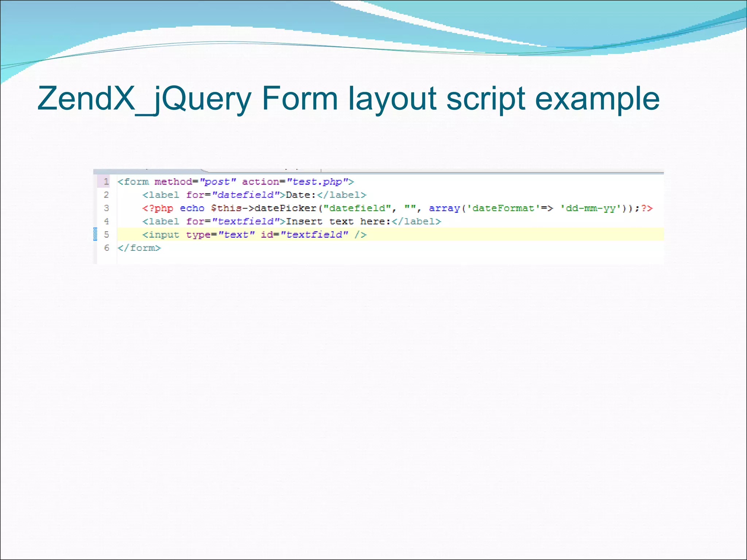Click the slide title 'ZendX_jQuery Form layout script example'
Viewport: 747px width, 560px height.
pos(348,98)
